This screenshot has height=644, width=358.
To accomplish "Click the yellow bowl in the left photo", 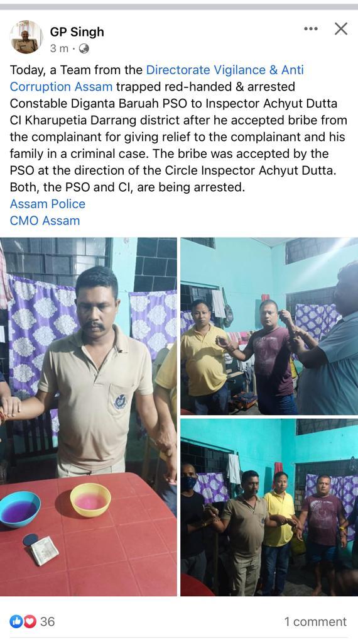I will click(90, 499).
